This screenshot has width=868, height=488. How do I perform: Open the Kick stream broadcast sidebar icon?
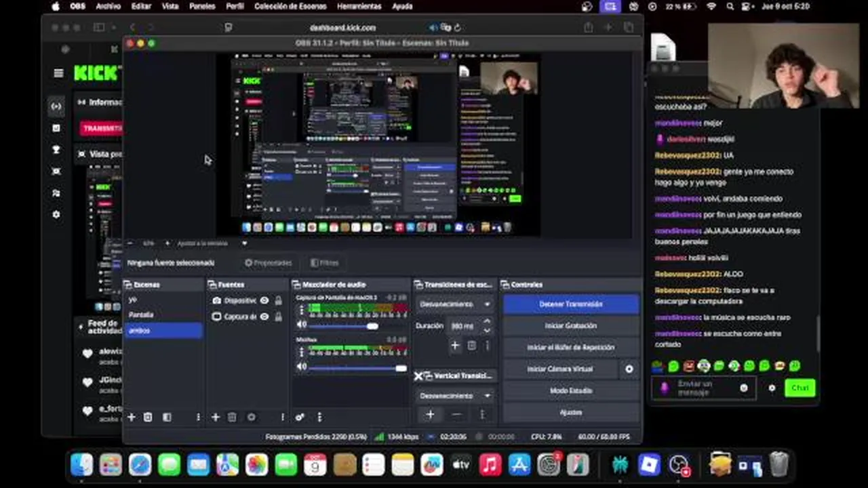coord(56,106)
